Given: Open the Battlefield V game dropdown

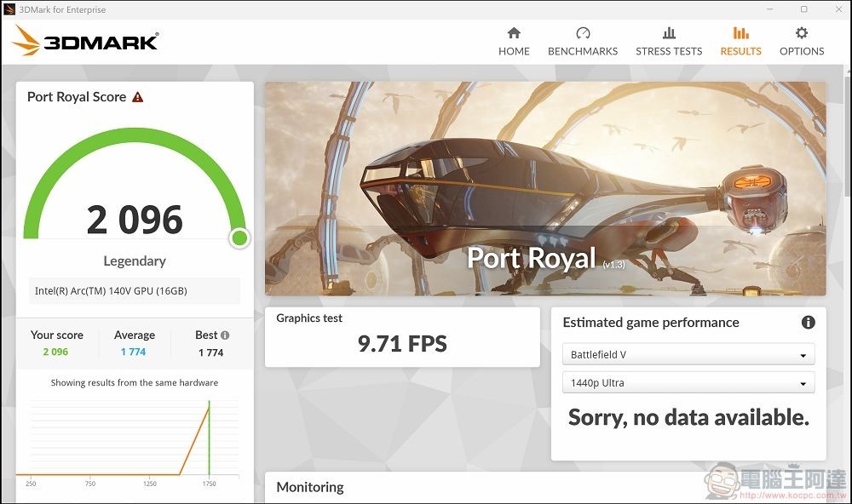Looking at the screenshot, I should pos(688,354).
